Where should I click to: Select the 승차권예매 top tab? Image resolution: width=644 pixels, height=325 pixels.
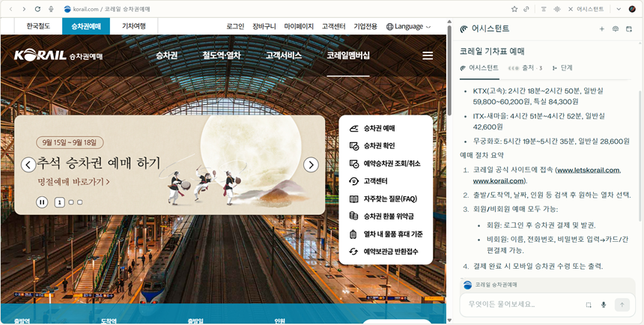point(86,26)
